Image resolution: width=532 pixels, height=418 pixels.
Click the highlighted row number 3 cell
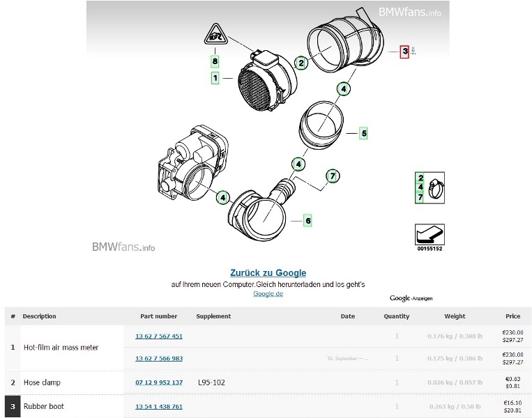13,406
